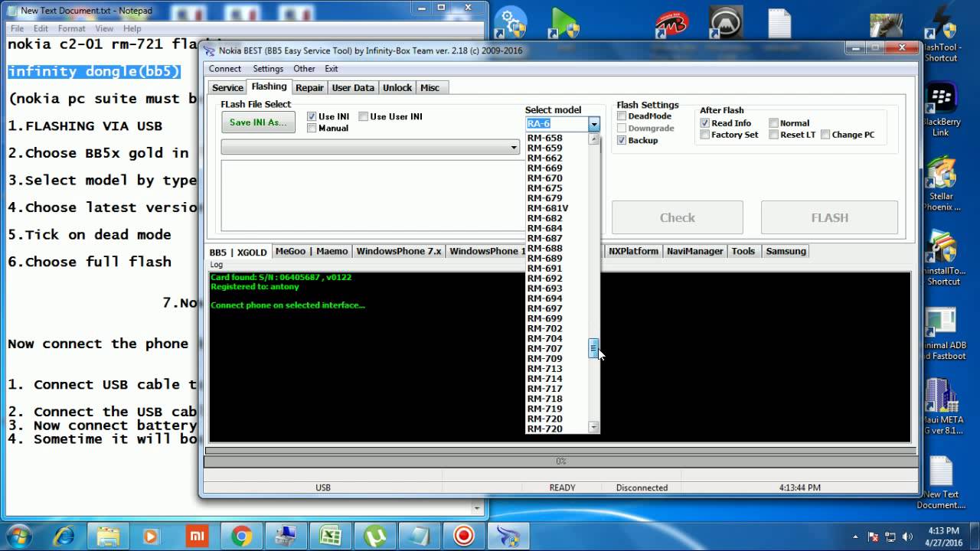
Task: Switch to the Unlock tab
Action: coord(397,87)
